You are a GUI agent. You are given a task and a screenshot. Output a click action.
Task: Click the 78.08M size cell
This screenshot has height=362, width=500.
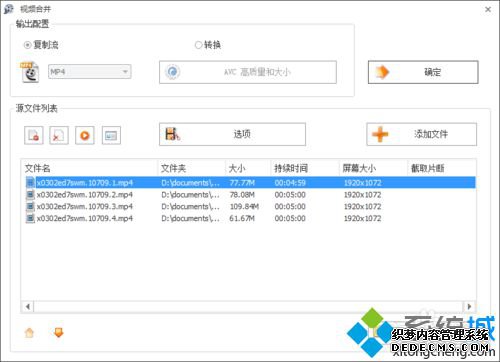242,195
